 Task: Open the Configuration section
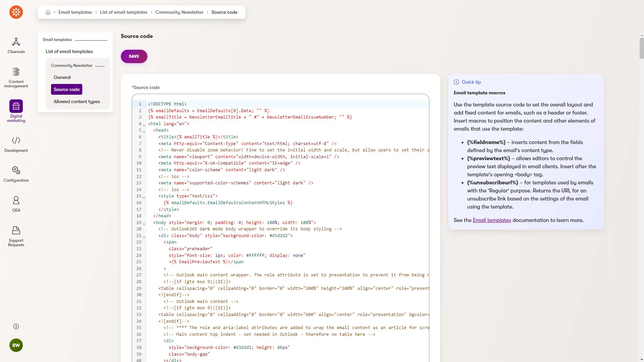pyautogui.click(x=16, y=174)
